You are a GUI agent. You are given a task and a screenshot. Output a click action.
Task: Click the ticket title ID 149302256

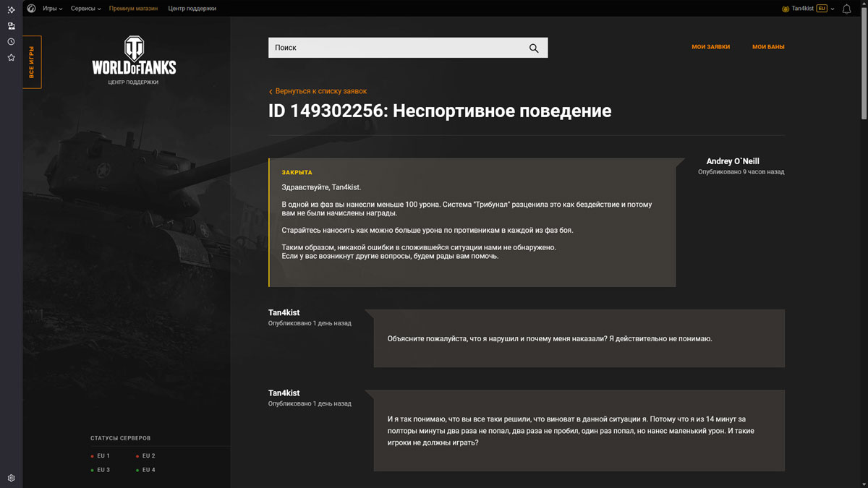(440, 111)
